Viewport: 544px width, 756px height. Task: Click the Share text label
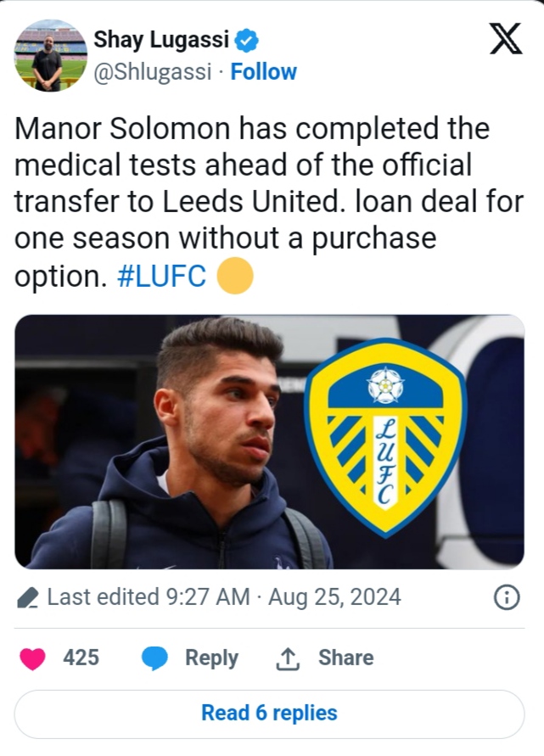pos(345,658)
